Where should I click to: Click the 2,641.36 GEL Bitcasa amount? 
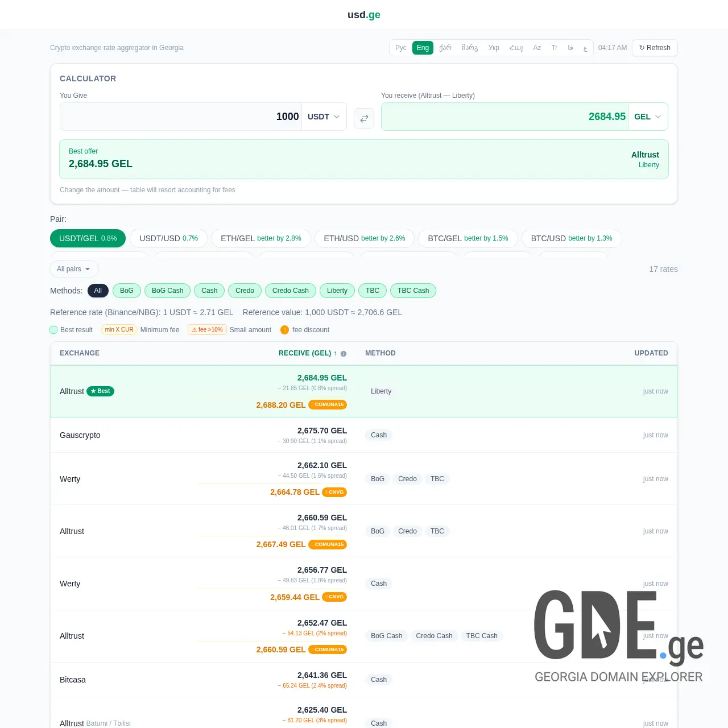pyautogui.click(x=322, y=675)
